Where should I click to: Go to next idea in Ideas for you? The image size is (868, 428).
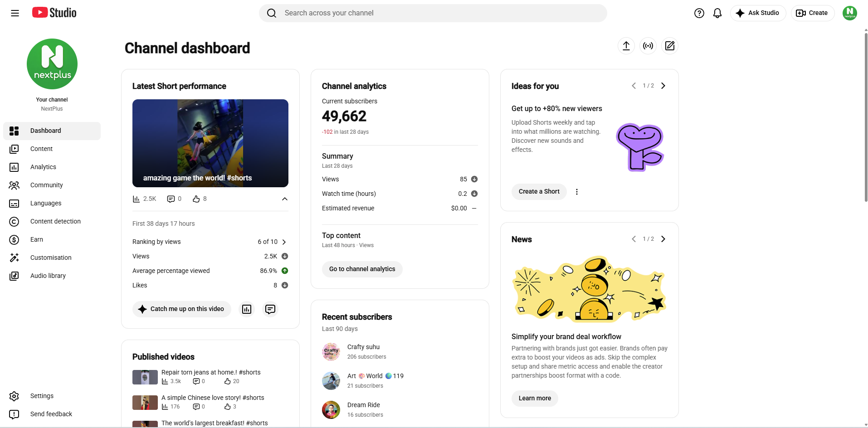pyautogui.click(x=663, y=86)
